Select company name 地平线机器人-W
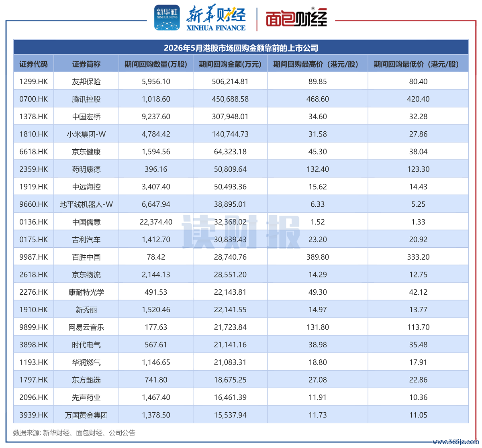The image size is (482, 448). [x=86, y=204]
